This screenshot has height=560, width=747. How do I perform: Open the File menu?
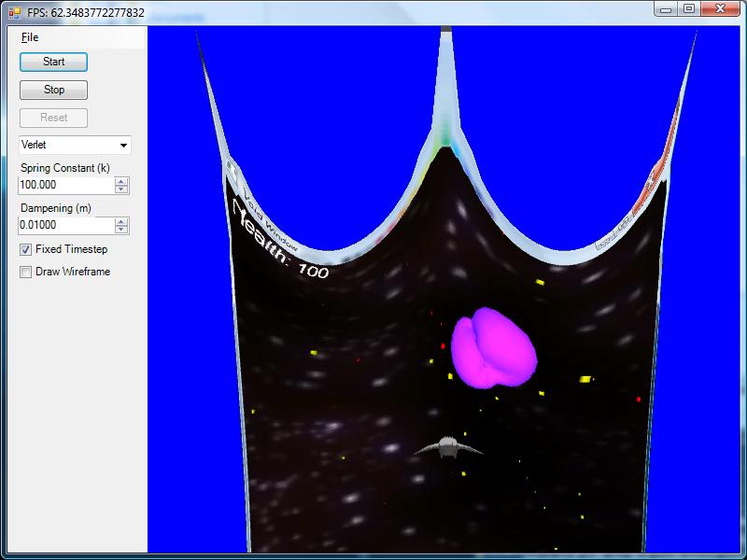coord(30,37)
